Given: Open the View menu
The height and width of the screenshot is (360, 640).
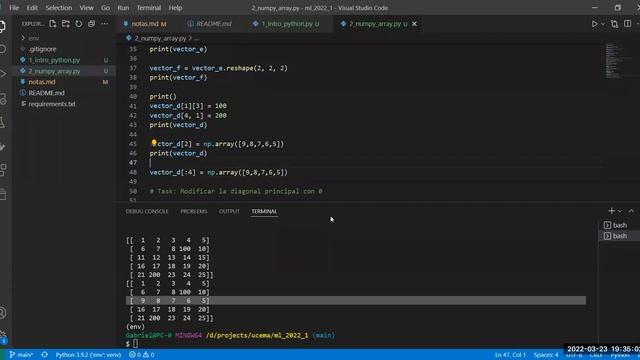Looking at the screenshot, I should coord(86,8).
